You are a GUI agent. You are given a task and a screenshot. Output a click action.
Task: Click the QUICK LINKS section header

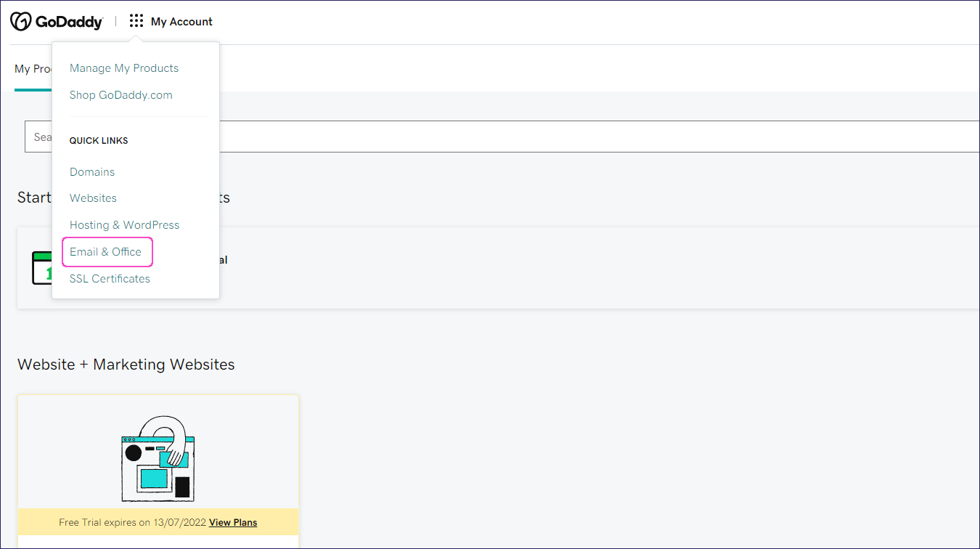point(99,140)
